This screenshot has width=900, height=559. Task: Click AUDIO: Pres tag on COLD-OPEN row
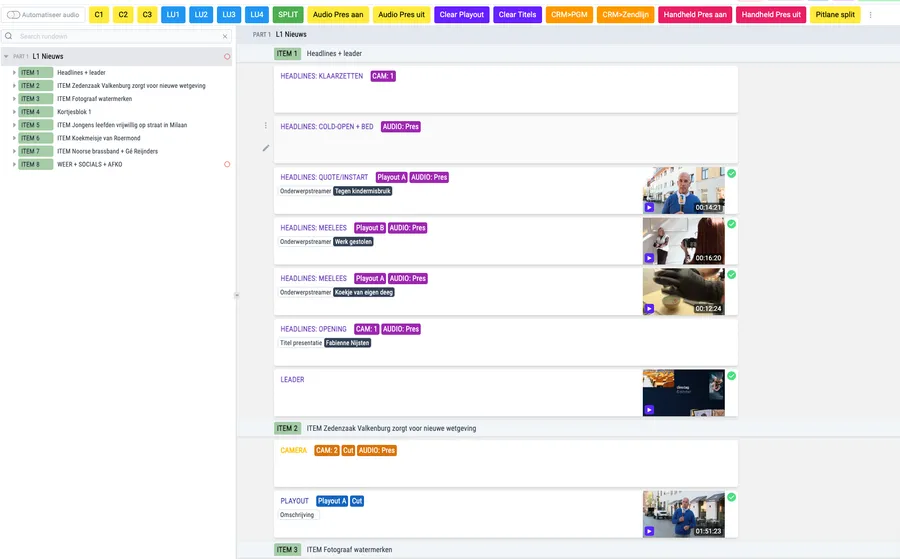click(x=401, y=126)
